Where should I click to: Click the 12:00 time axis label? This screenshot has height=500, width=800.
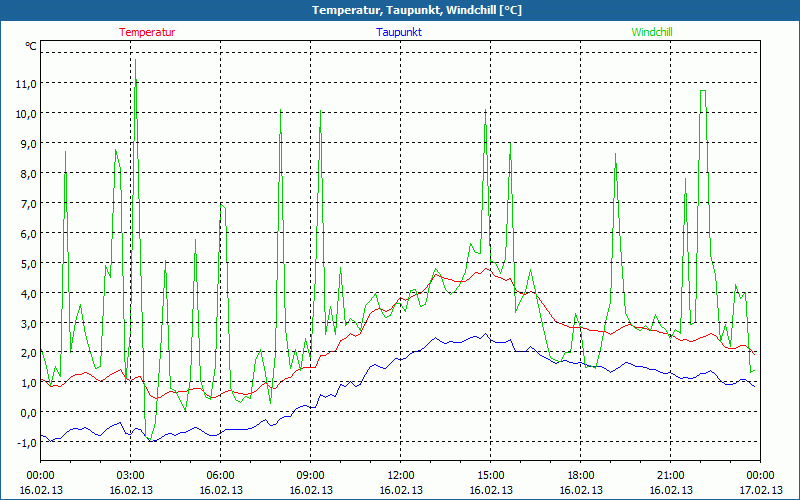pos(401,476)
